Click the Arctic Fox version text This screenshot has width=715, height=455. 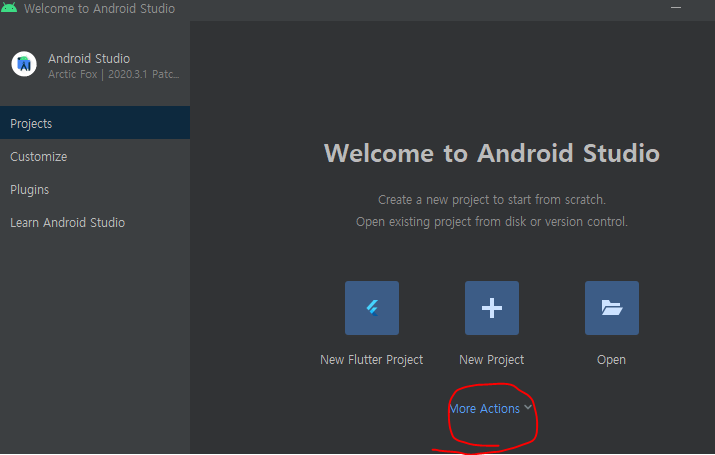click(x=114, y=74)
